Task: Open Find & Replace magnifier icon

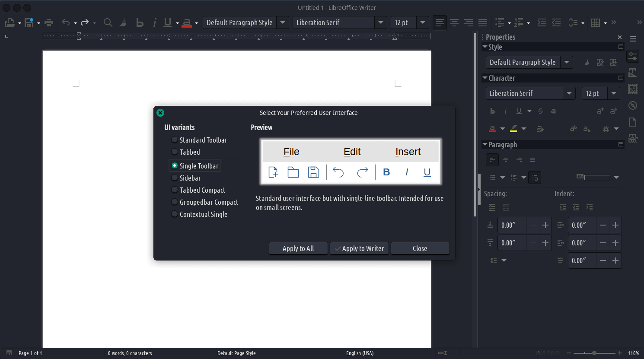Action: [x=108, y=22]
